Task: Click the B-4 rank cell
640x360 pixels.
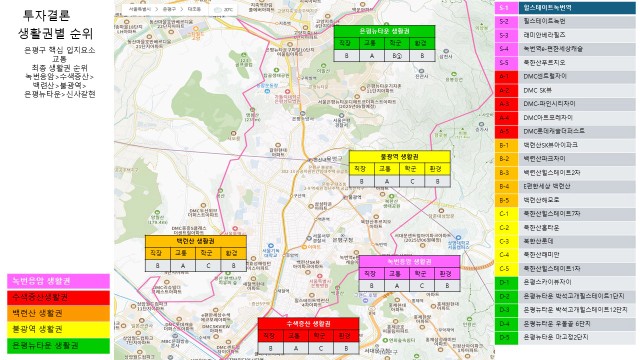Action: click(x=506, y=186)
